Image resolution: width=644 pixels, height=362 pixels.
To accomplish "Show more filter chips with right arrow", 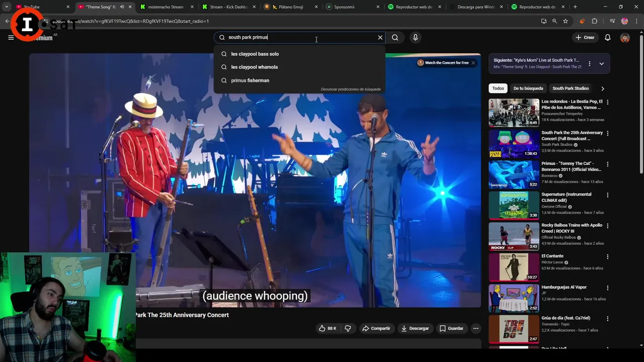I will click(602, 88).
